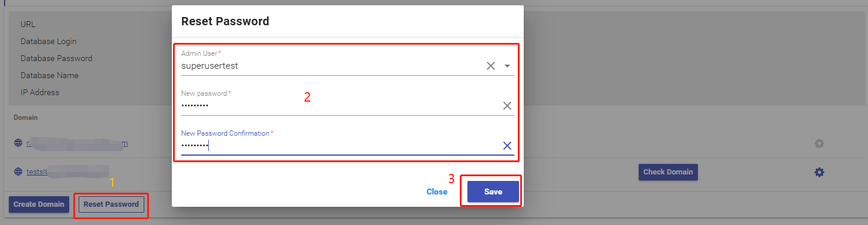The width and height of the screenshot is (868, 225).
Task: Click the globe icon of the first domain
Action: pyautogui.click(x=18, y=143)
